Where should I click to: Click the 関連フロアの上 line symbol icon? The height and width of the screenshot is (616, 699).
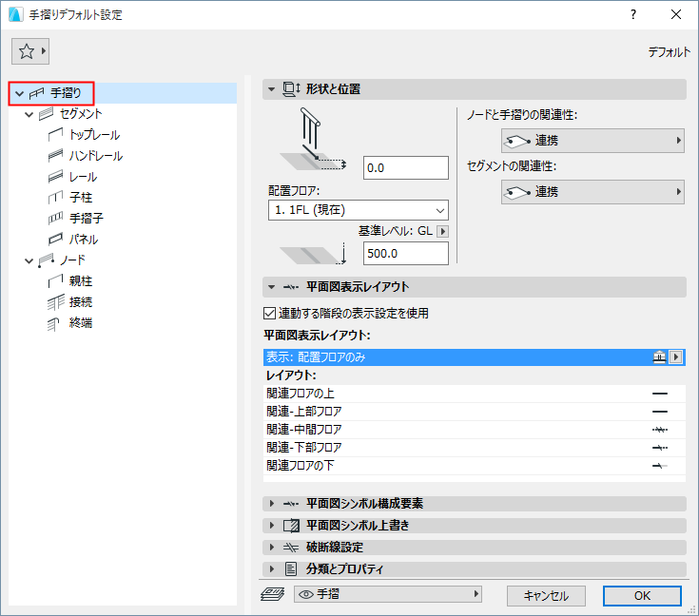click(660, 394)
